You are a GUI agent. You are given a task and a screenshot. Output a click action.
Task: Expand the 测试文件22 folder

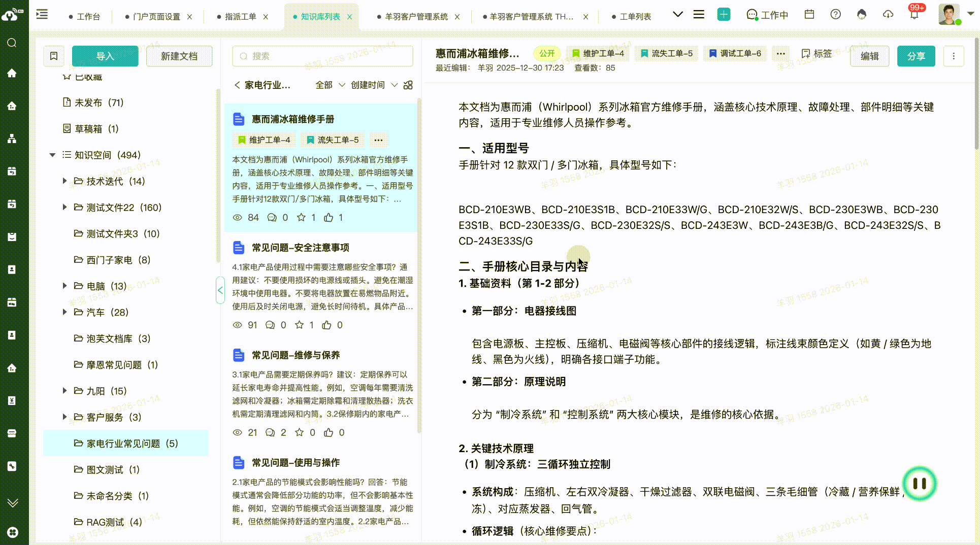pos(64,208)
